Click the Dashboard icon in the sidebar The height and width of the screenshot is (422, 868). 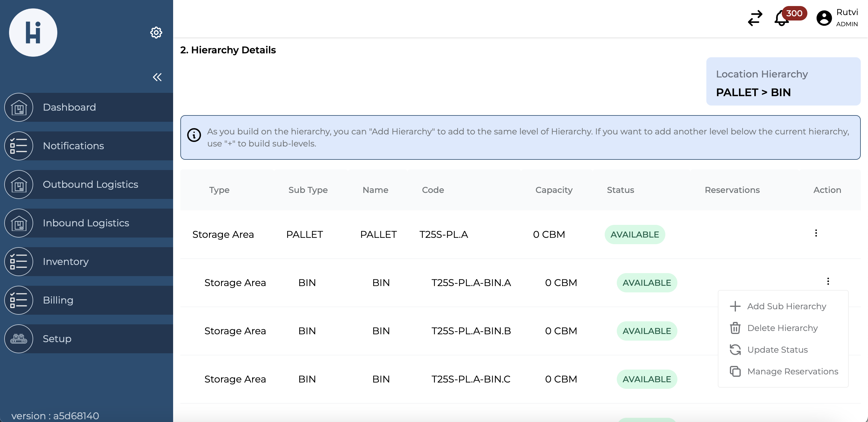[x=18, y=107]
